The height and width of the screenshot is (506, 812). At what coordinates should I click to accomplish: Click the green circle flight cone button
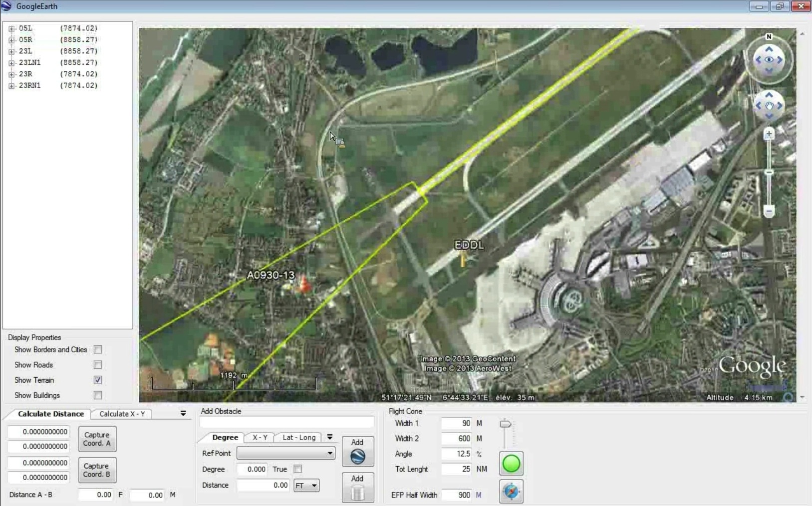pyautogui.click(x=511, y=464)
